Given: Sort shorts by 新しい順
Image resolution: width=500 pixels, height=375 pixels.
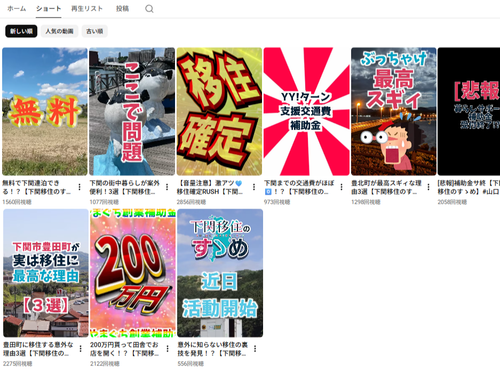Looking at the screenshot, I should [x=21, y=31].
